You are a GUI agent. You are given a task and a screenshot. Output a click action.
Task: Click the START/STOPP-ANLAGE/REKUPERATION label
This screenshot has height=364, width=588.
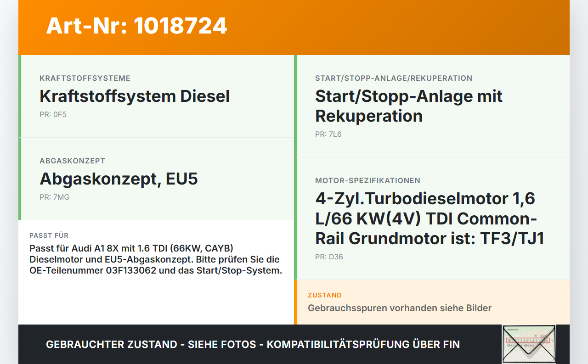point(394,78)
